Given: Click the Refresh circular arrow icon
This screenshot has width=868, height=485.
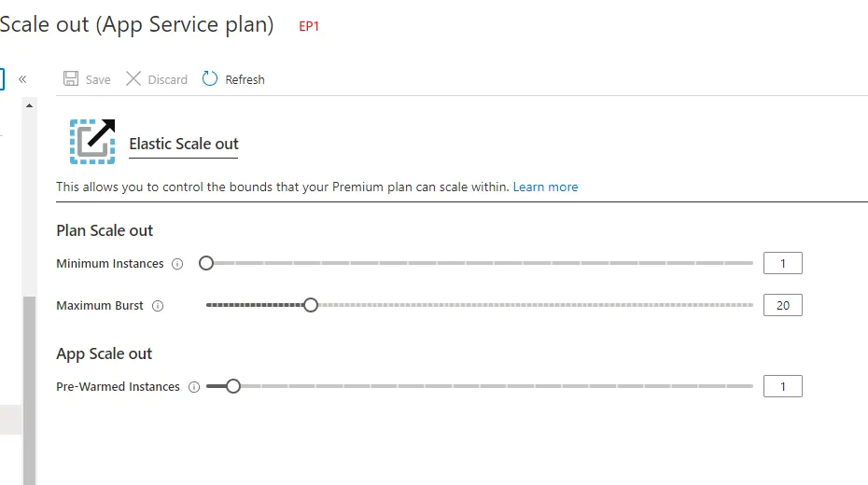Looking at the screenshot, I should pos(210,79).
